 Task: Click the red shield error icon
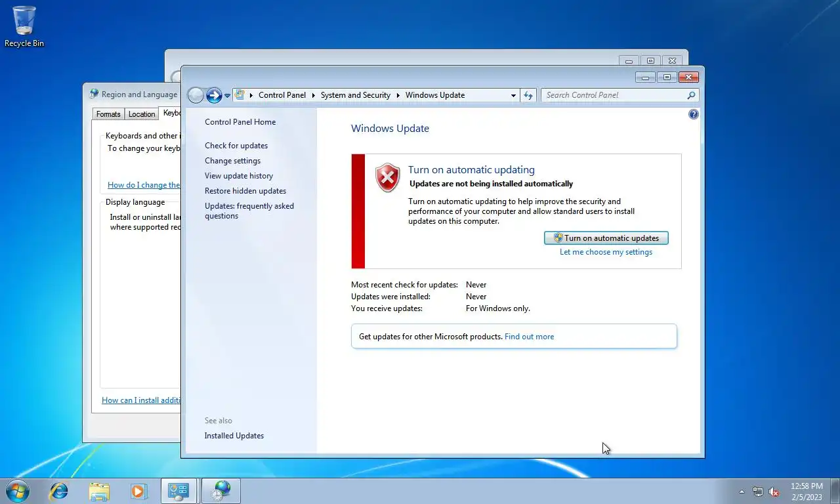(387, 177)
